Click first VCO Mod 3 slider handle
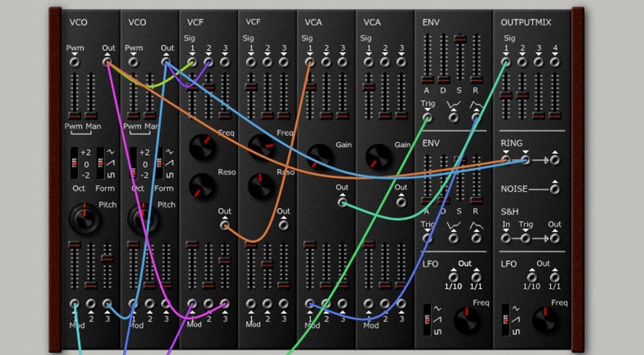This screenshot has width=644, height=355. pyautogui.click(x=107, y=258)
